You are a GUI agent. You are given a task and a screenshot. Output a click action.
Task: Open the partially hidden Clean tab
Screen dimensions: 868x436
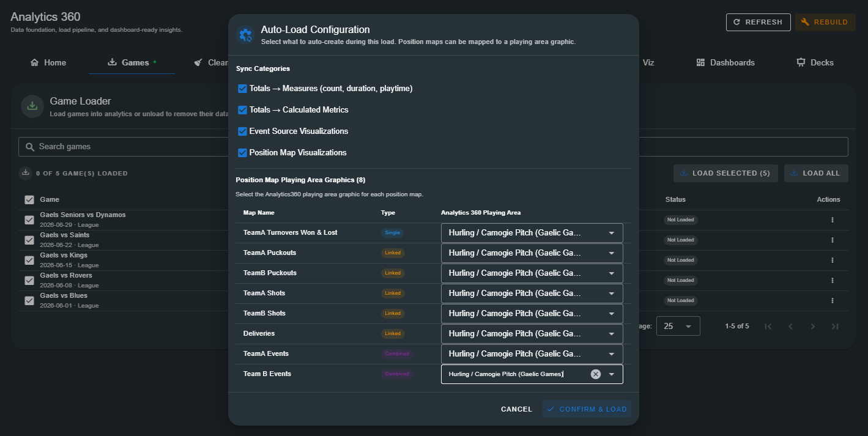click(x=211, y=62)
